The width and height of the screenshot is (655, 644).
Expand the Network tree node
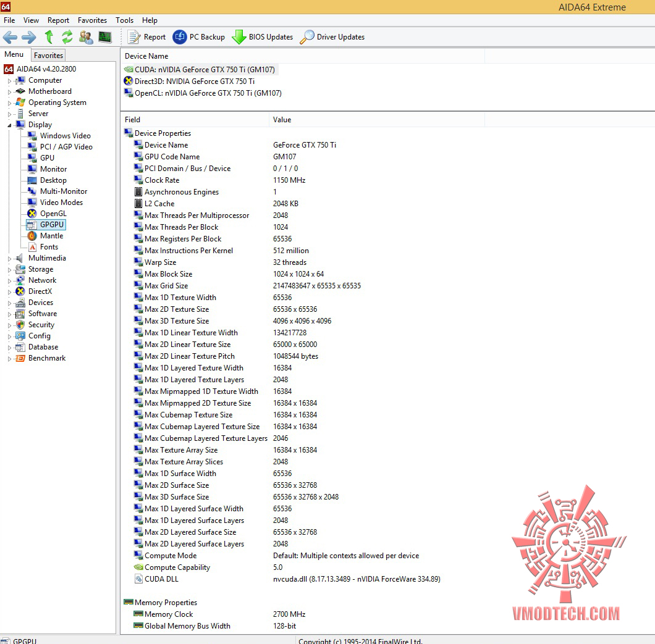point(9,281)
